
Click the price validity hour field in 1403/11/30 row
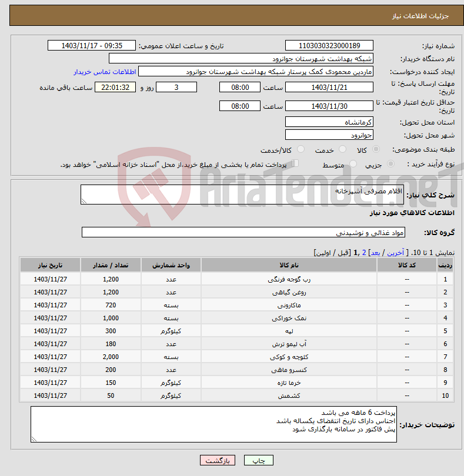pyautogui.click(x=240, y=106)
